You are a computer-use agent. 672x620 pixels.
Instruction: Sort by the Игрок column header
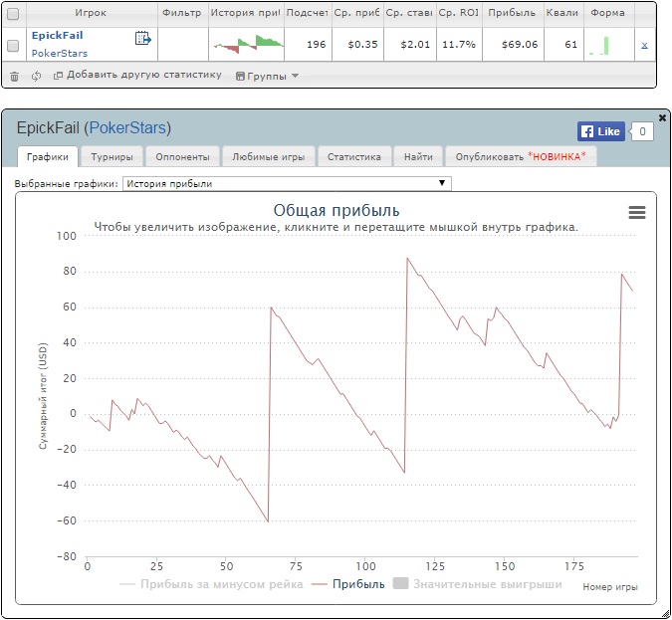tap(91, 13)
